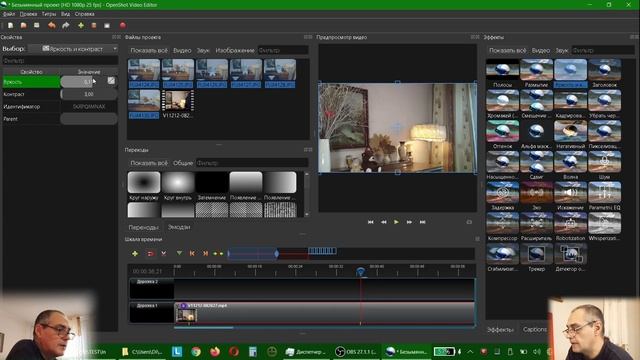The image size is (640, 360).
Task: Click the Open Project folder icon
Action: coord(24,25)
